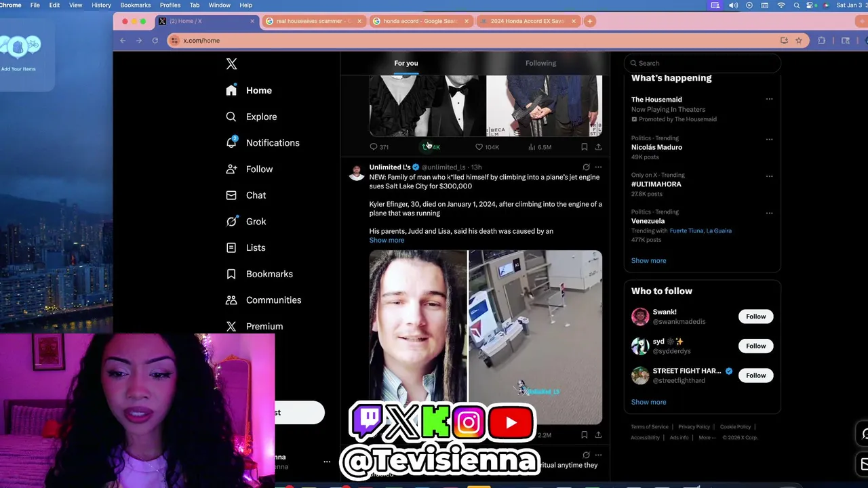
Task: Open Terms of Service link
Action: [650, 427]
